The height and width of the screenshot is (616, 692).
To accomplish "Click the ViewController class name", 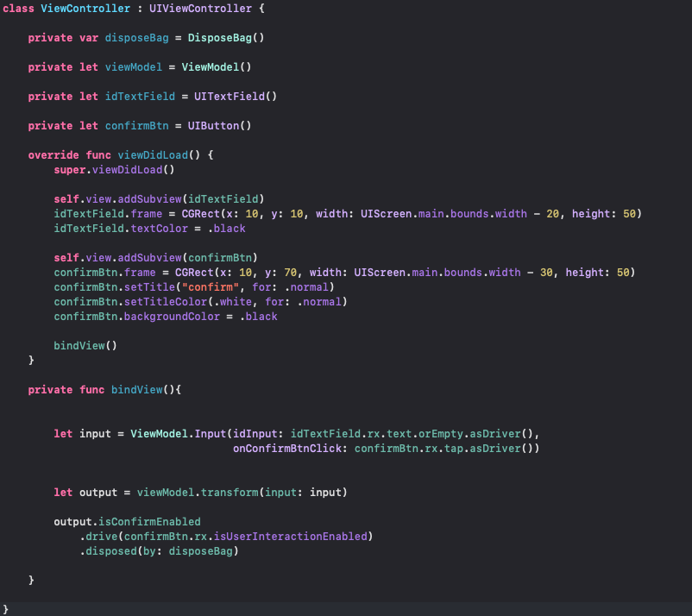I will pyautogui.click(x=85, y=9).
